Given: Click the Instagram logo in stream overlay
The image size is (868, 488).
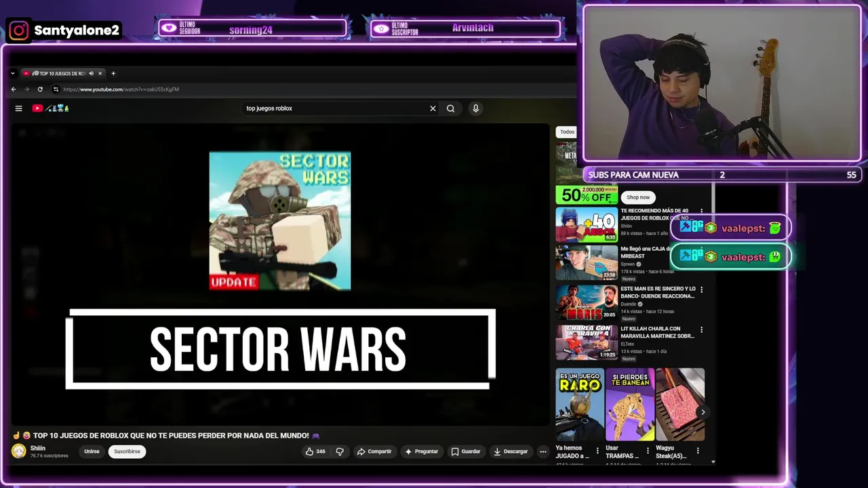Looking at the screenshot, I should (19, 30).
